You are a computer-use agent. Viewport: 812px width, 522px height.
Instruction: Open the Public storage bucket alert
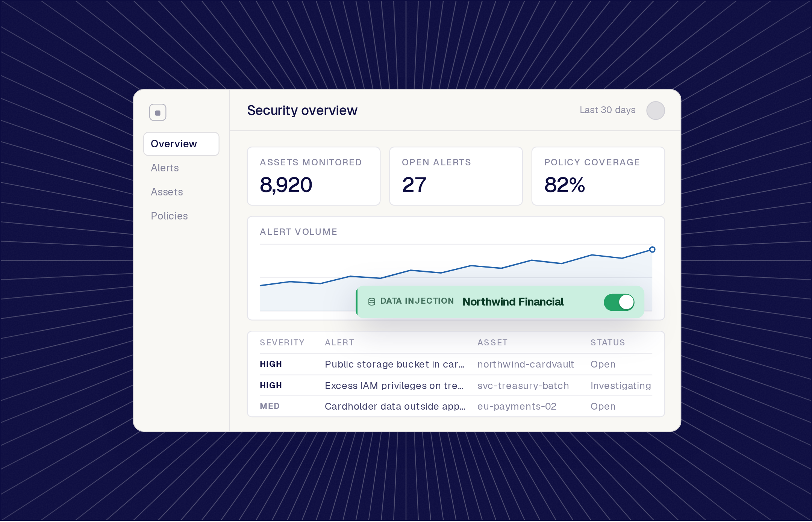394,365
